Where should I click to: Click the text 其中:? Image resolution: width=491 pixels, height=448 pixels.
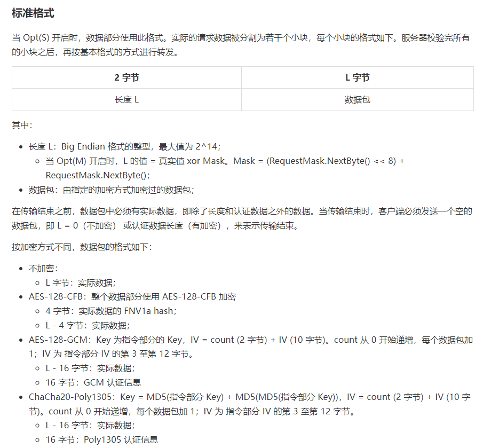coord(22,125)
